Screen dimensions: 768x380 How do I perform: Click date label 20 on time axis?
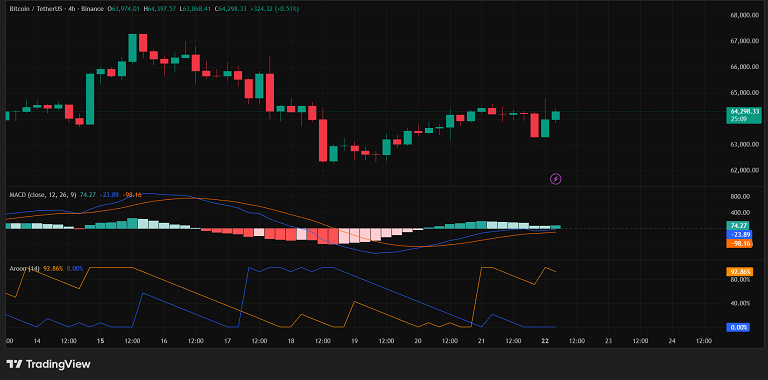point(418,341)
